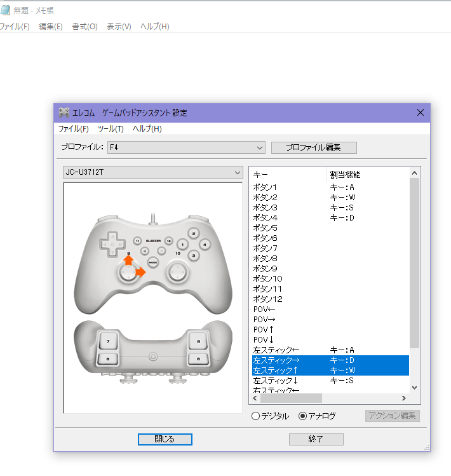Click the vertical scrollbar thumb of key list

coord(414,263)
